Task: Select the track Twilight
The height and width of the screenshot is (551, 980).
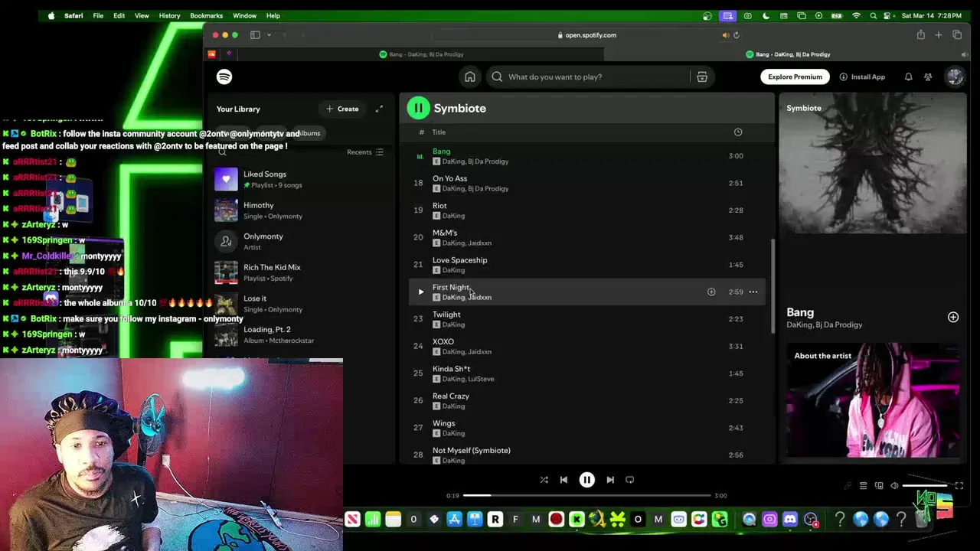Action: (586, 319)
